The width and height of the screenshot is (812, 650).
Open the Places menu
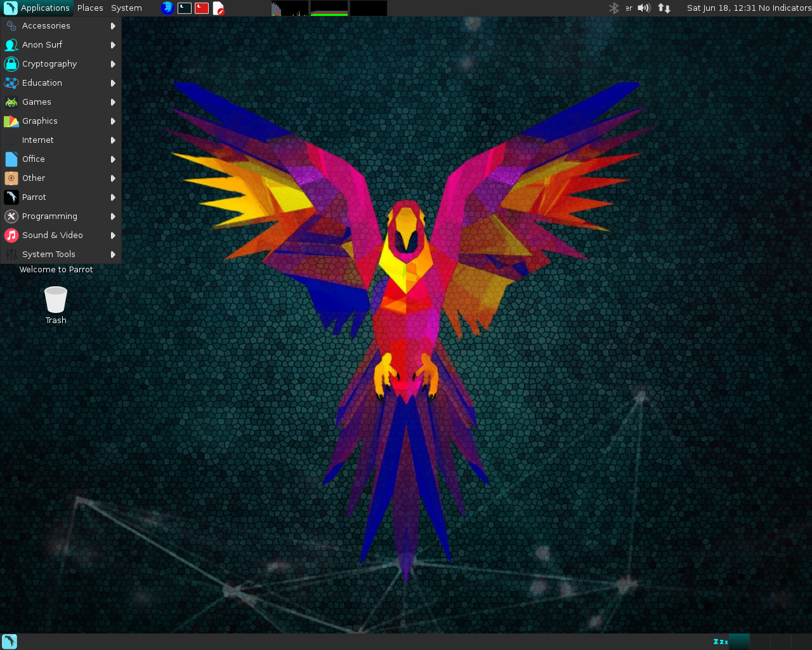(90, 8)
